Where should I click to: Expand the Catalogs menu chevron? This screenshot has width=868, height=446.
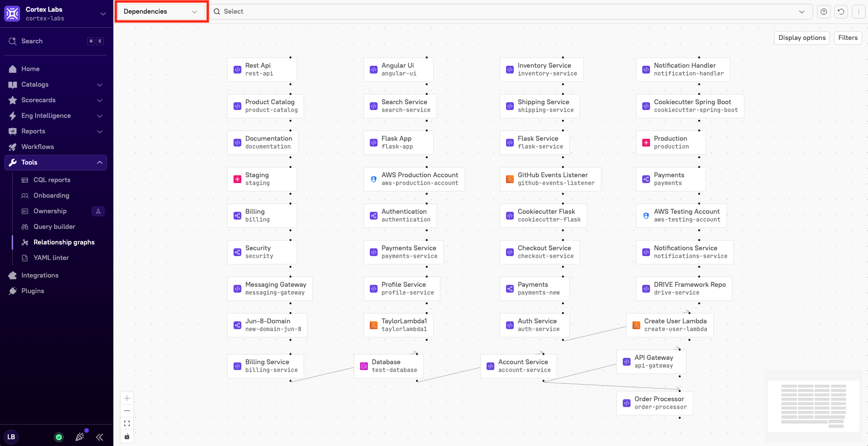coord(100,85)
